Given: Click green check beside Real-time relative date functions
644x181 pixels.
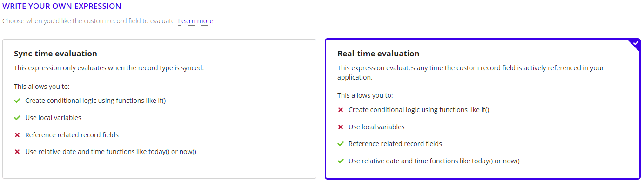Looking at the screenshot, I should (341, 161).
